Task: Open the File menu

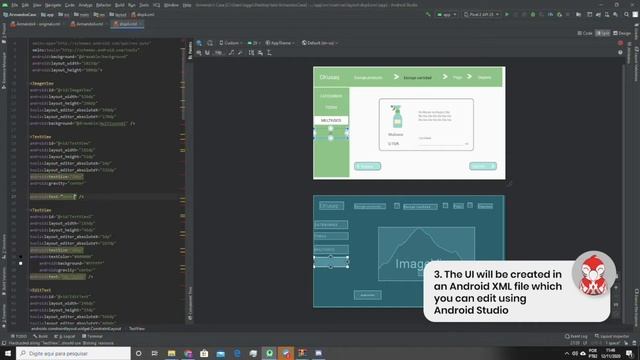Action: [15, 5]
